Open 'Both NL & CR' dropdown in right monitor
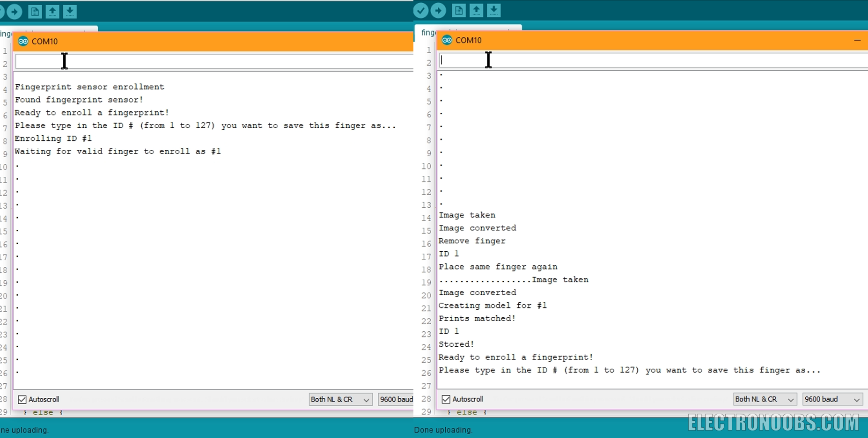This screenshot has height=438, width=868. pyautogui.click(x=765, y=399)
